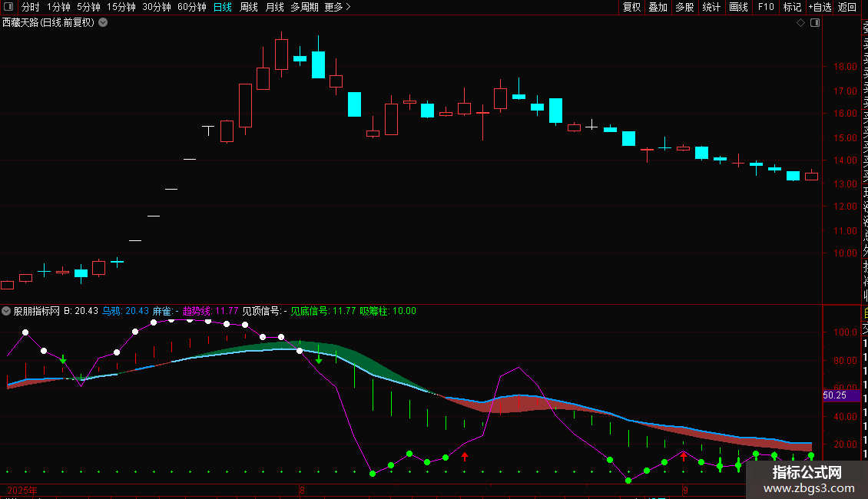Click the 返回 back button
The width and height of the screenshot is (868, 499).
point(847,7)
